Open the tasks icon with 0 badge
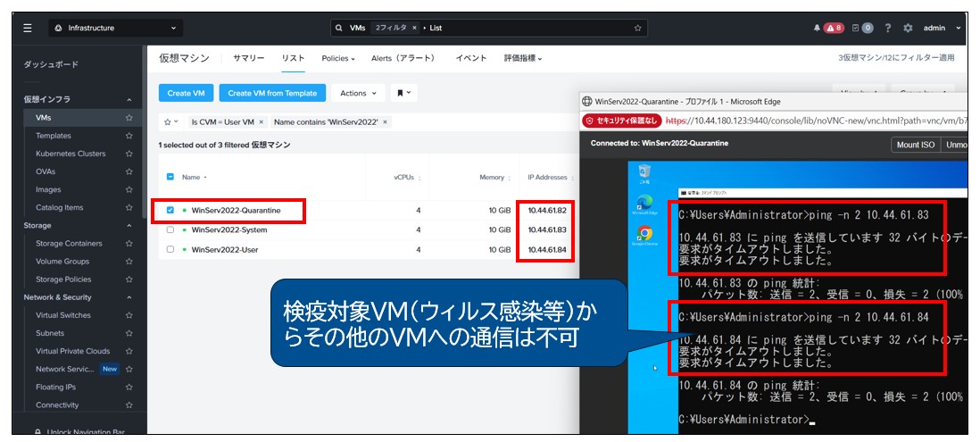Screen dimensions: 980x442 click(861, 28)
